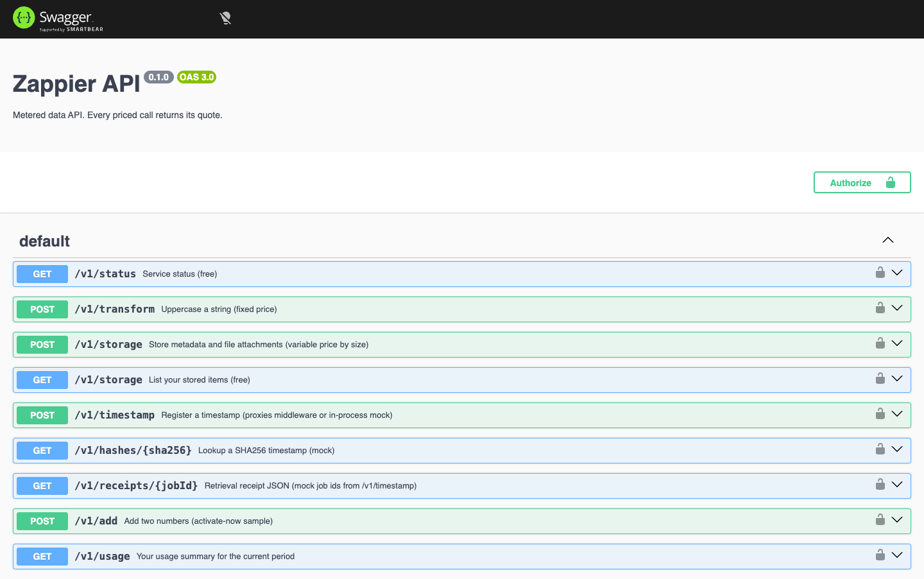Click the Authorize button
This screenshot has height=579, width=924.
862,182
